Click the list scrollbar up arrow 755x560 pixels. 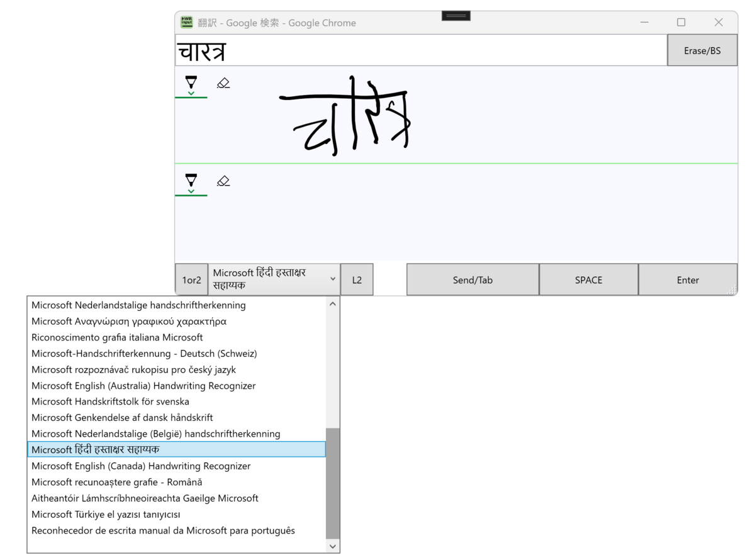[x=333, y=304]
